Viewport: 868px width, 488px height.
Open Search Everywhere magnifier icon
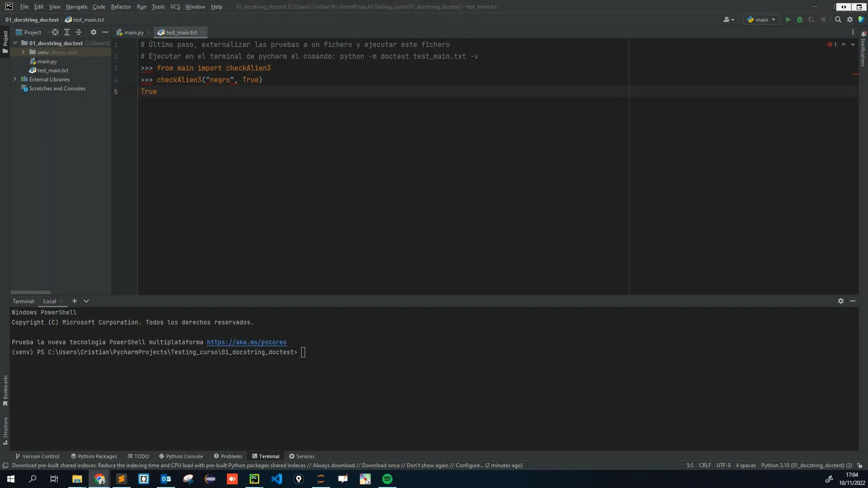[838, 19]
